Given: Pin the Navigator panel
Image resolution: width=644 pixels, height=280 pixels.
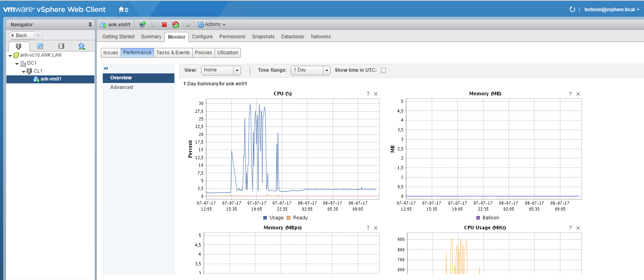Looking at the screenshot, I should [90, 24].
